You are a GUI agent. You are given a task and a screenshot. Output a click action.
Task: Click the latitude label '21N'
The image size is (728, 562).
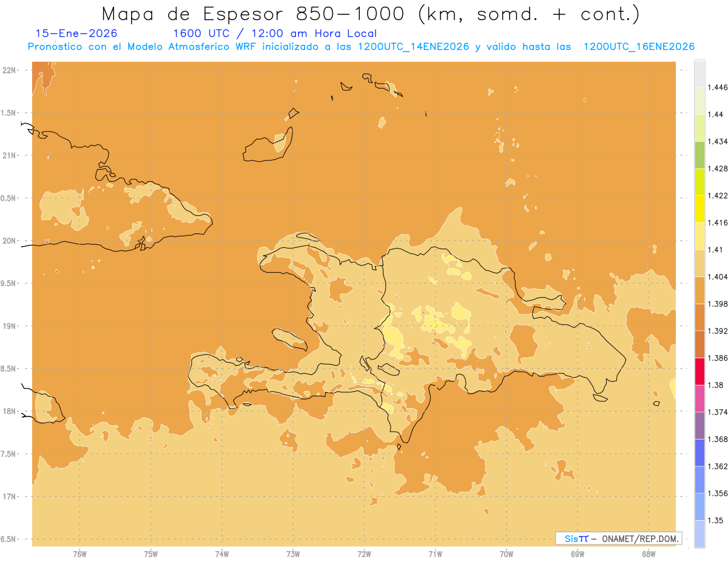10,155
